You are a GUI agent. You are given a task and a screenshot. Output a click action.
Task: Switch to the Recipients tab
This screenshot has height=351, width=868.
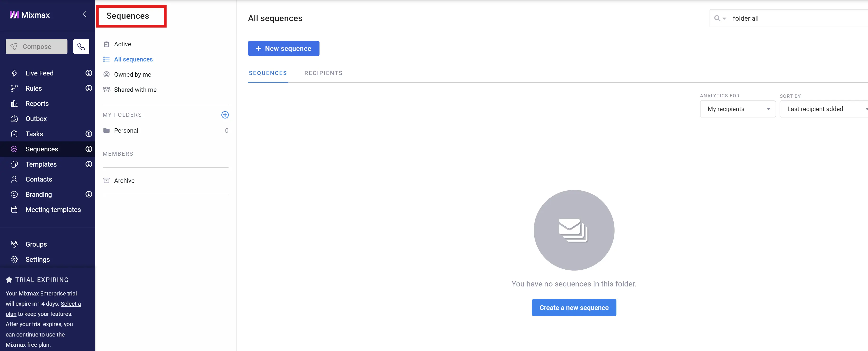click(323, 73)
